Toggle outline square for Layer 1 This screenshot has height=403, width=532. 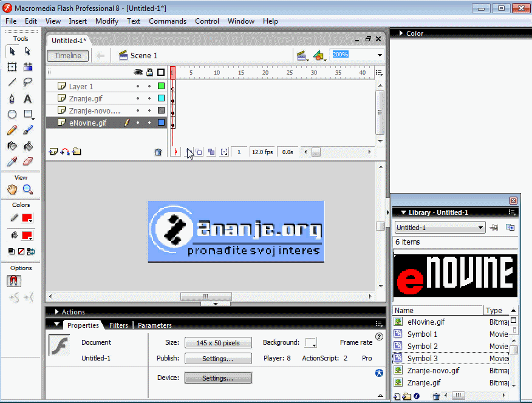[x=161, y=86]
